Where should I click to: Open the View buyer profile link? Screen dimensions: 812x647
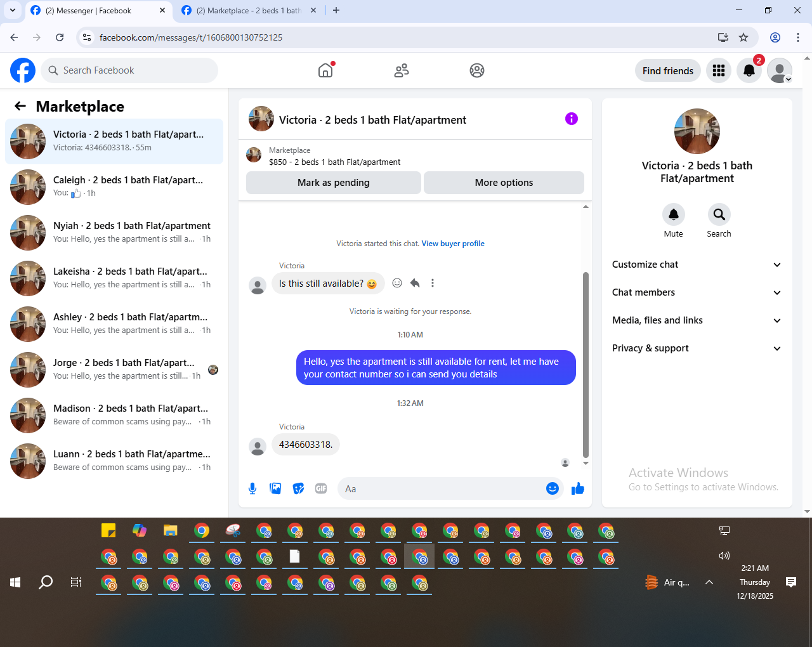[453, 244]
